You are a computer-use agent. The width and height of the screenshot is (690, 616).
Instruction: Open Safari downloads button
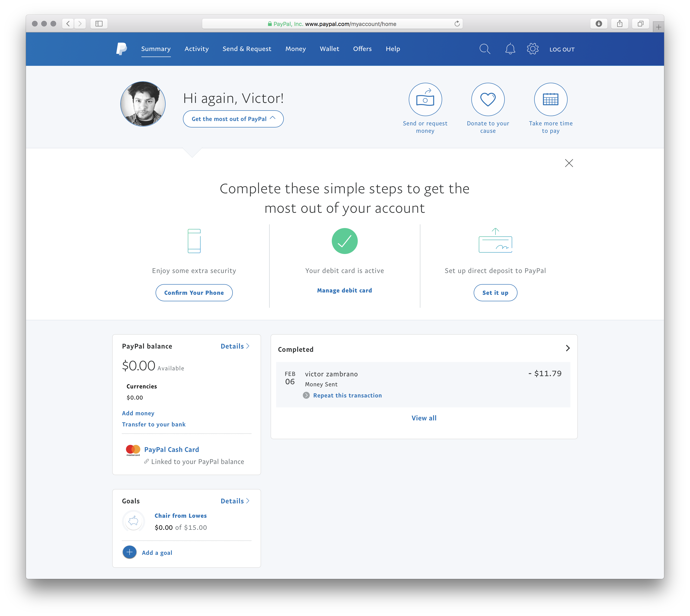click(599, 23)
